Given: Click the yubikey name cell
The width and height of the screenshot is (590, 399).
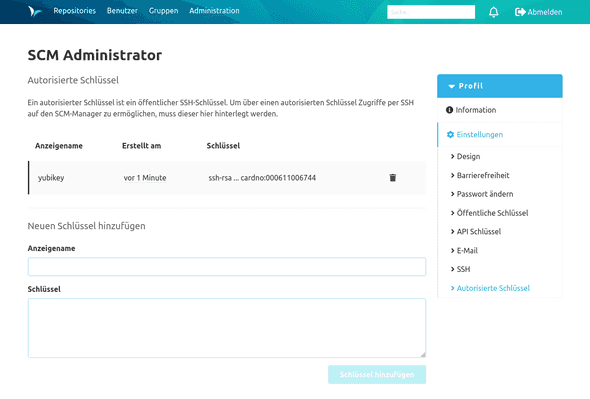Looking at the screenshot, I should pyautogui.click(x=51, y=178).
